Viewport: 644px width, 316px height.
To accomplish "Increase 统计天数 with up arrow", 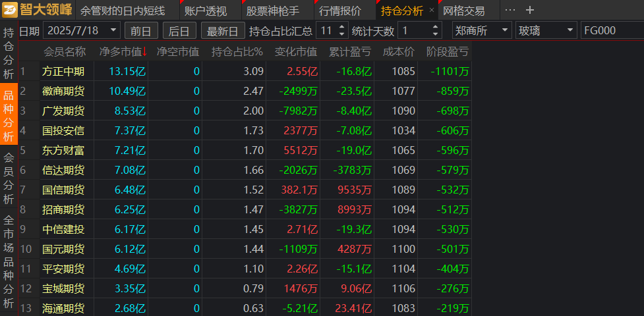I will (x=435, y=26).
